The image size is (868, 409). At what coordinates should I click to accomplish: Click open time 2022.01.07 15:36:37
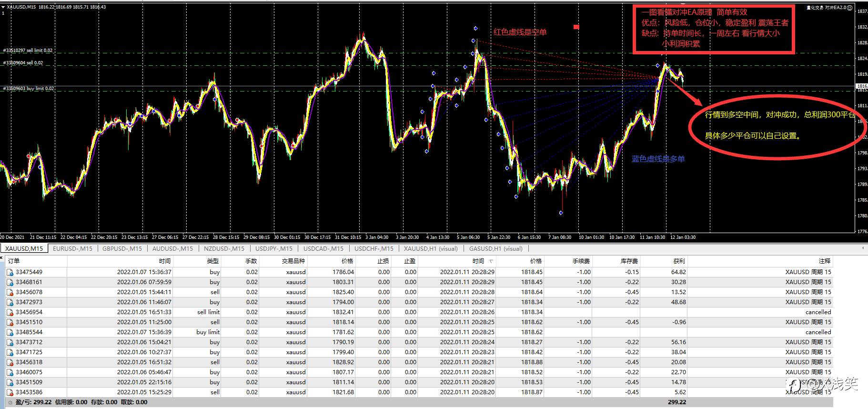[144, 272]
